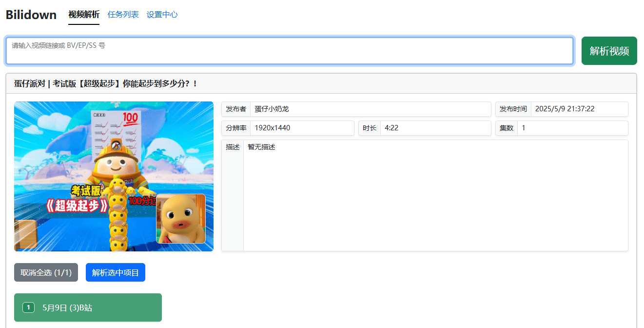Switch to the 任务列表 tab

(x=123, y=15)
